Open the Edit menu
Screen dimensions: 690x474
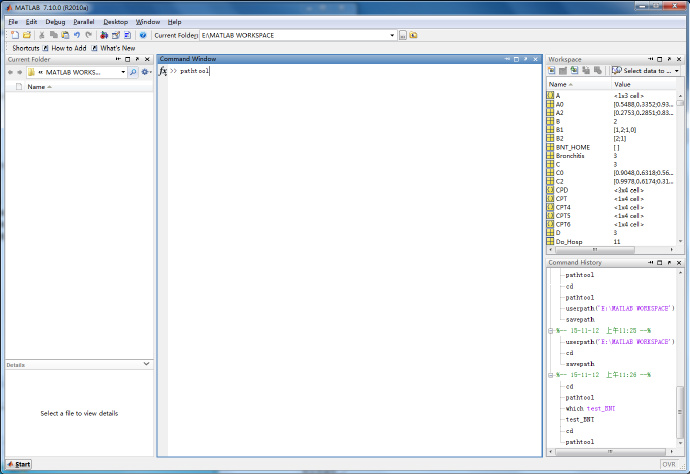click(x=31, y=22)
